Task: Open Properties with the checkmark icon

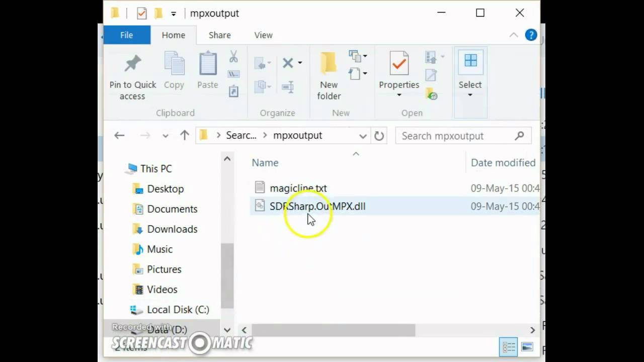Action: tap(399, 64)
